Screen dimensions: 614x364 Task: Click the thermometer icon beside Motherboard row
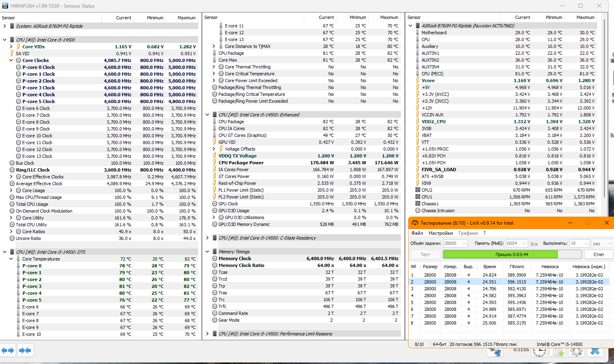pyautogui.click(x=417, y=33)
